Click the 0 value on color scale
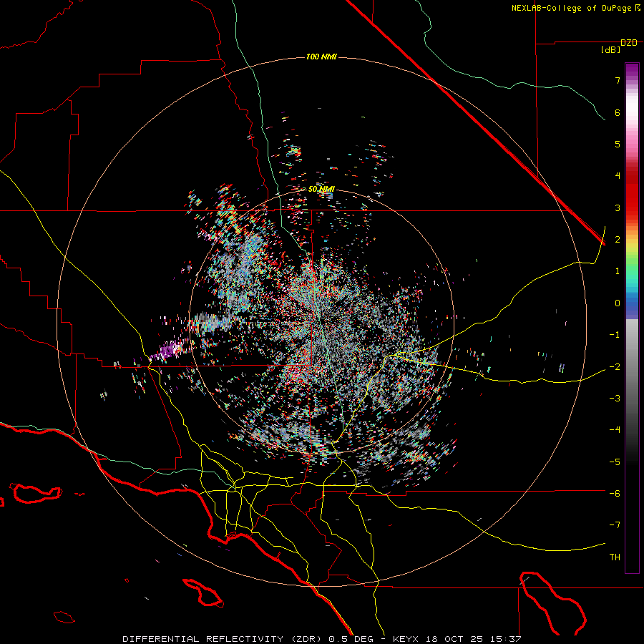 (618, 303)
